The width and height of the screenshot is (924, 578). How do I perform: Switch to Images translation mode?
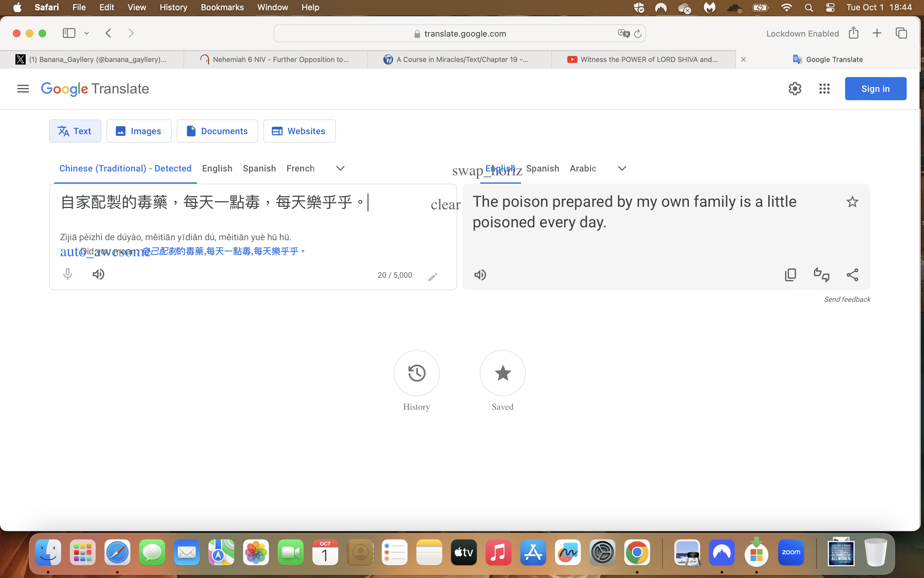139,131
